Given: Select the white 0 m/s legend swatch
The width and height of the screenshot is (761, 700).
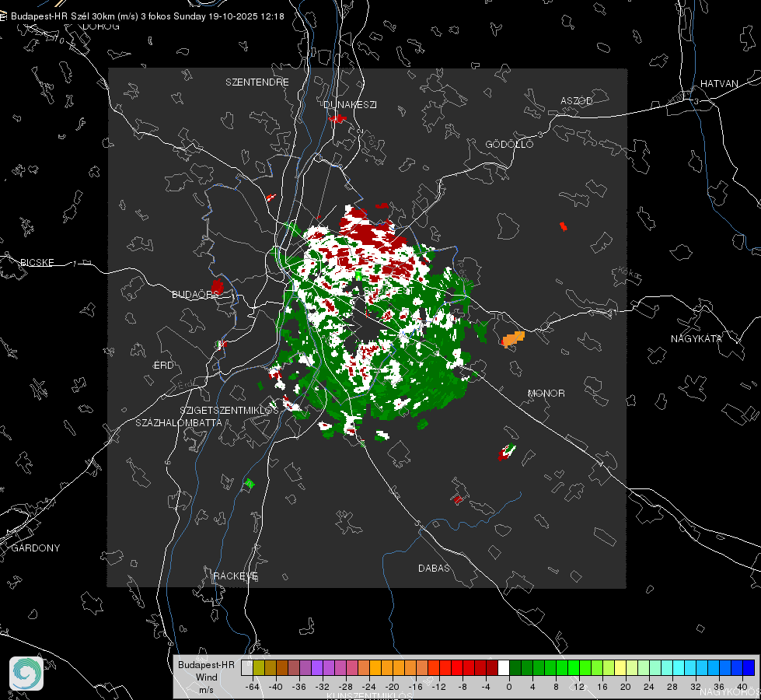Looking at the screenshot, I should pyautogui.click(x=504, y=667).
